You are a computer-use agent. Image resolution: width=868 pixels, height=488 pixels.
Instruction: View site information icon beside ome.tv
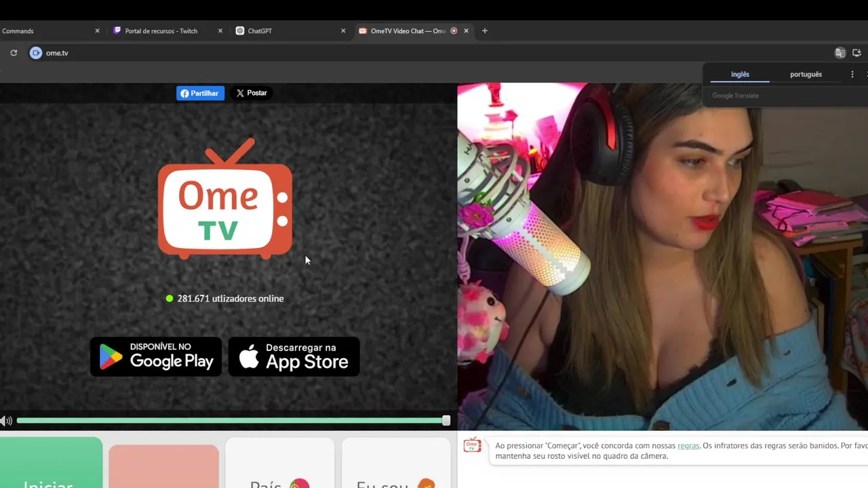36,53
